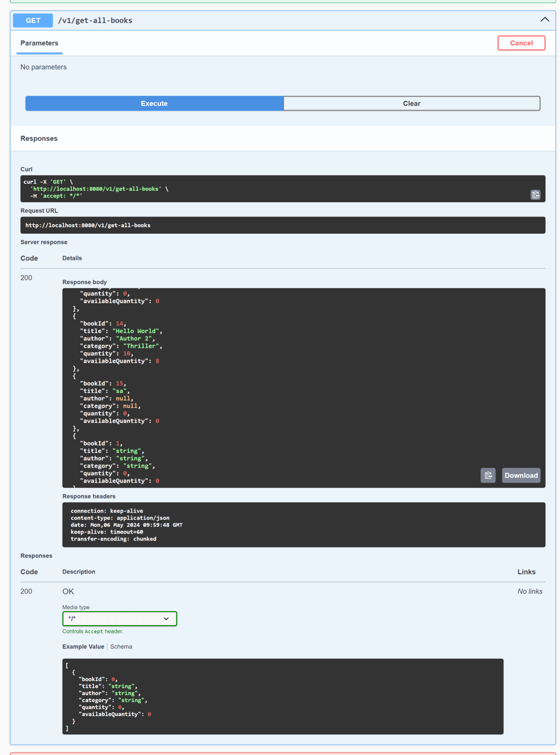Image resolution: width=560 pixels, height=755 pixels.
Task: Click the Responses section heading
Action: 39,139
